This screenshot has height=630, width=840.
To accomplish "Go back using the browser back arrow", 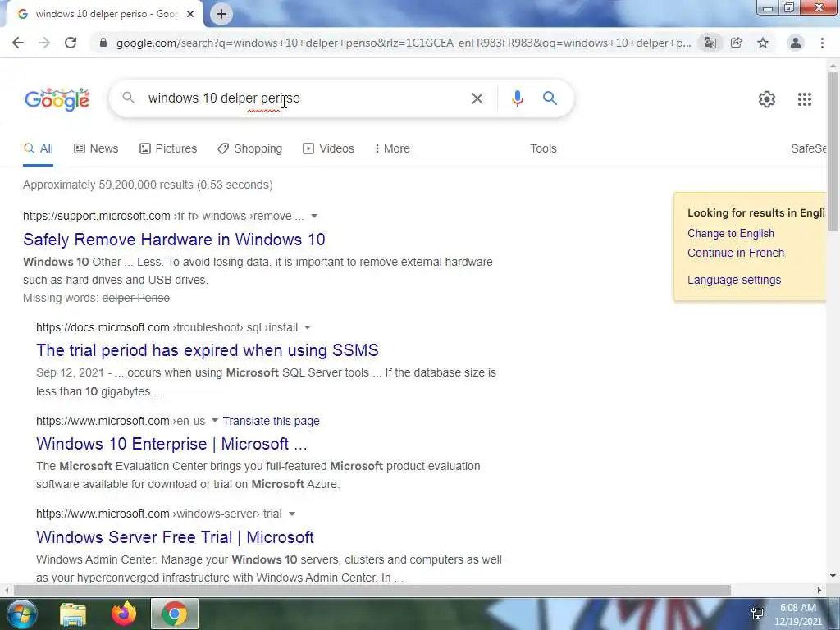I will pyautogui.click(x=18, y=43).
